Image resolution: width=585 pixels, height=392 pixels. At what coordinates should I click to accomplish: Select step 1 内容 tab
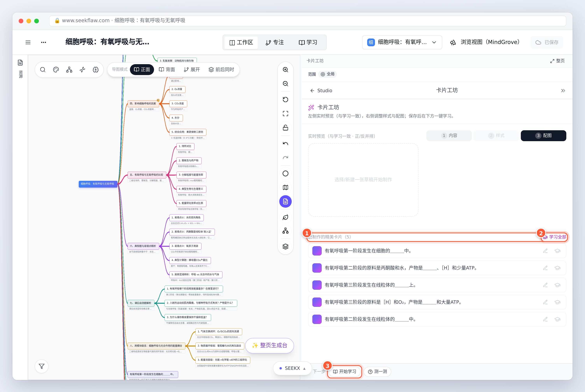(x=449, y=136)
